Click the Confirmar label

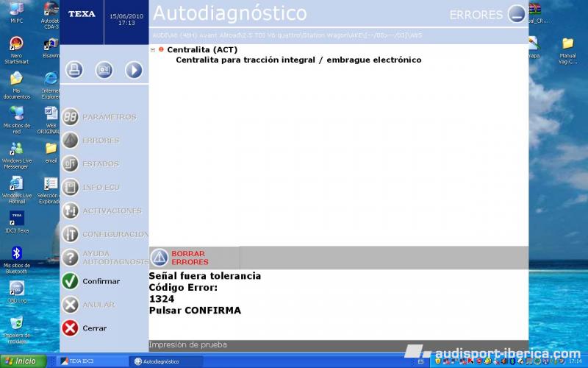point(101,281)
